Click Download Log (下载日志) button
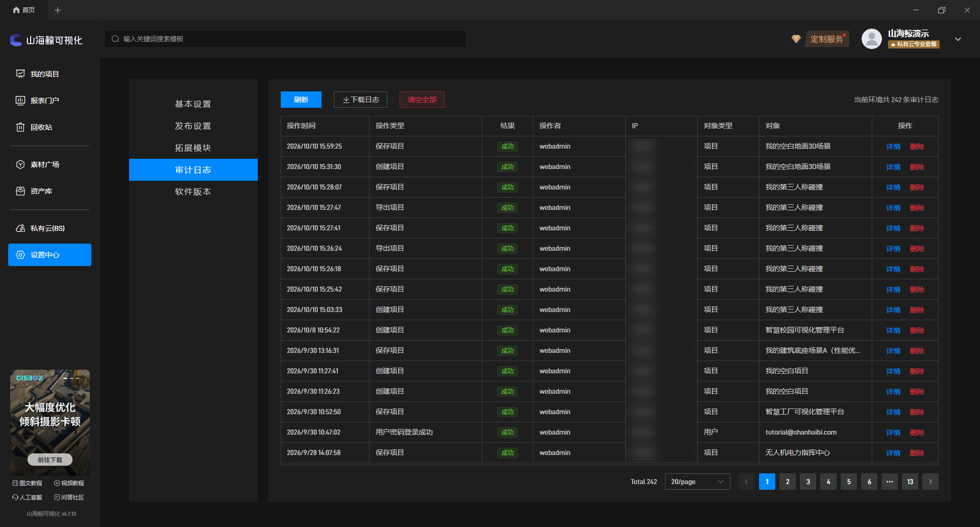The height and width of the screenshot is (527, 980). pos(360,100)
